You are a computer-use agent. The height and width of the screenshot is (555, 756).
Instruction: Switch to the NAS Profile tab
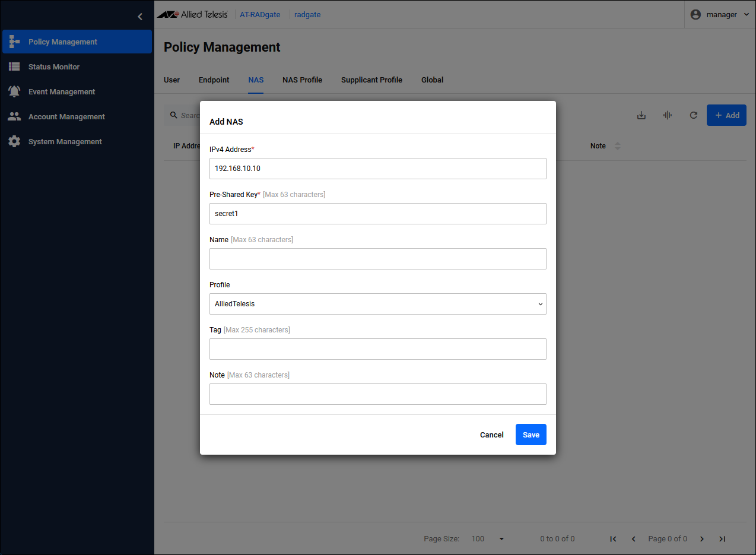click(302, 80)
